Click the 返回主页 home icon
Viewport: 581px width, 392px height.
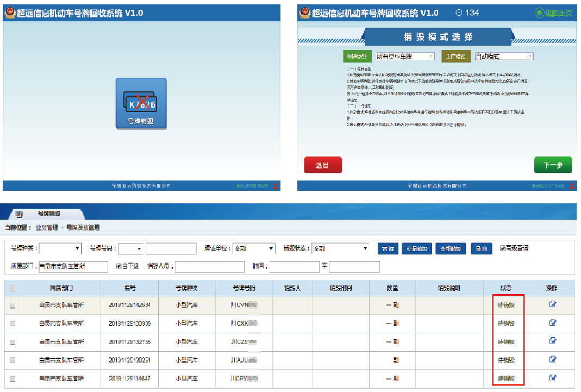539,13
